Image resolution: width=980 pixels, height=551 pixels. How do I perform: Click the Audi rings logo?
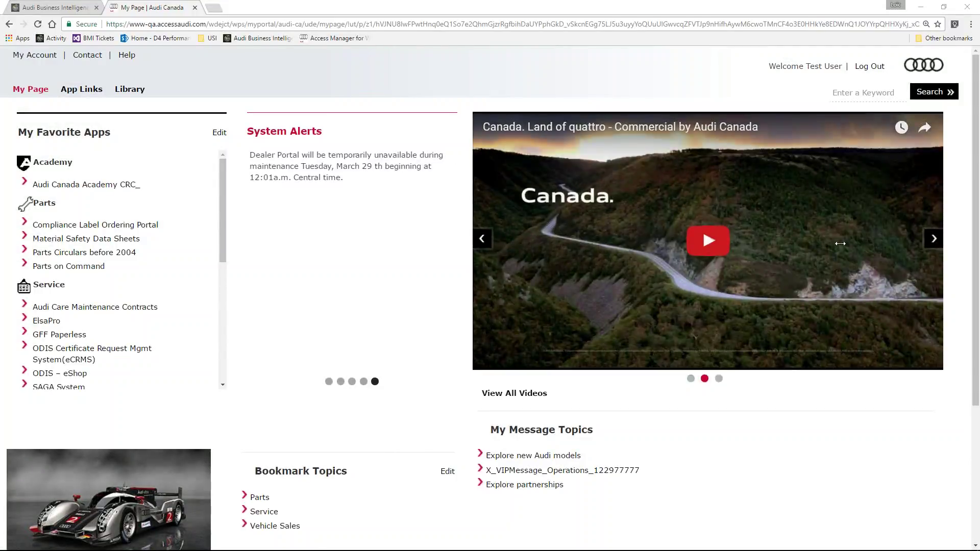tap(923, 65)
